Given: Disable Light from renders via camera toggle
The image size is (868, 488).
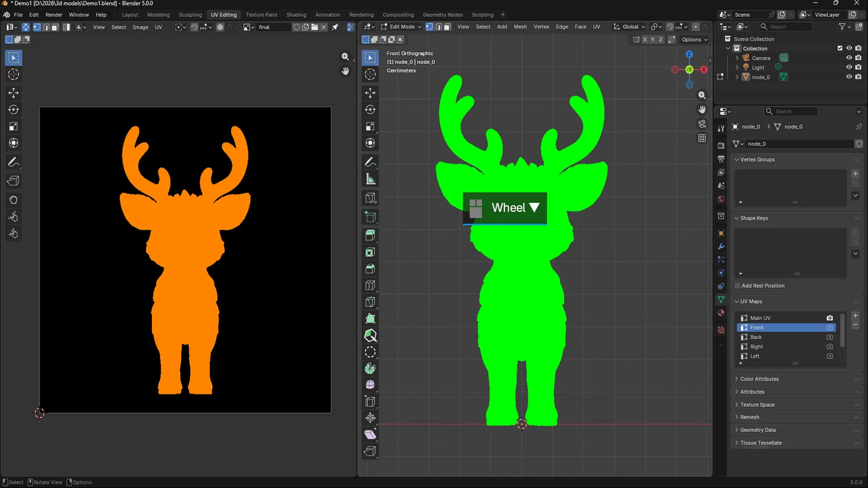Looking at the screenshot, I should coord(858,67).
